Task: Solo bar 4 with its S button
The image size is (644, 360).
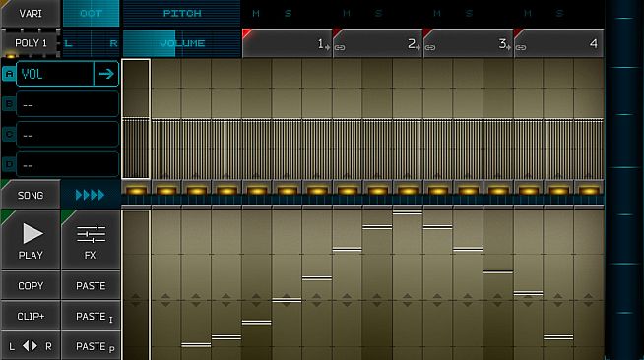Action: pyautogui.click(x=559, y=14)
